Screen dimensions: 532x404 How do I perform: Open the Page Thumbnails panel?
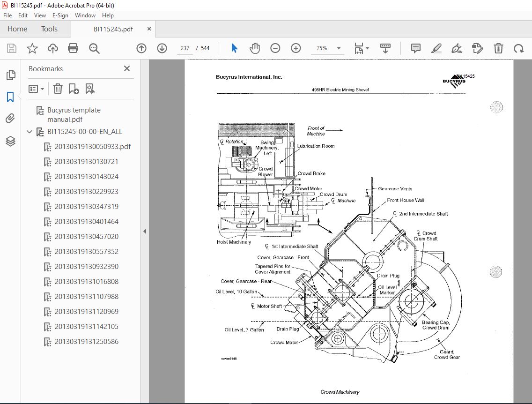[x=10, y=75]
